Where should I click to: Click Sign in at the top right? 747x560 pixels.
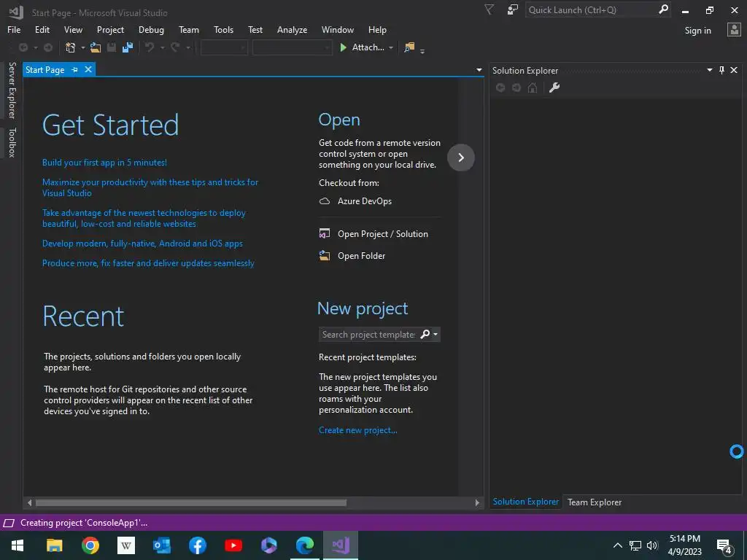[x=697, y=30]
